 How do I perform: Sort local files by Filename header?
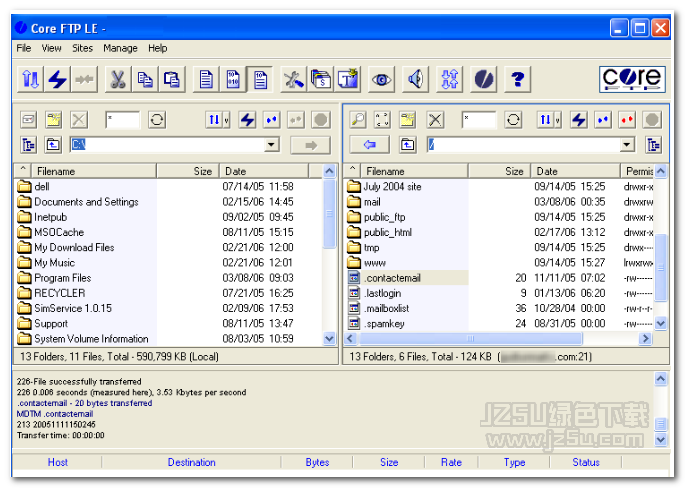[94, 171]
